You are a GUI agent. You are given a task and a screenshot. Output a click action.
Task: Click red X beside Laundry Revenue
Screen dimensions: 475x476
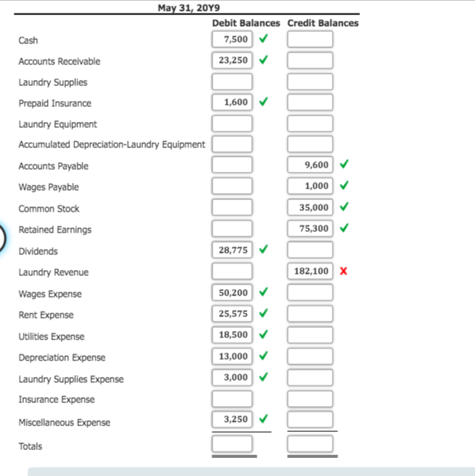(343, 271)
